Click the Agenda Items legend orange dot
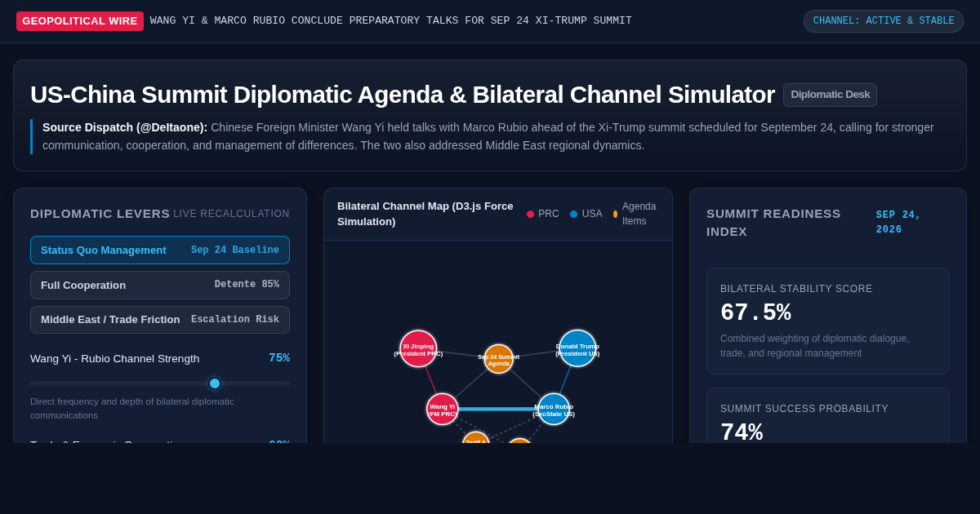 point(615,214)
